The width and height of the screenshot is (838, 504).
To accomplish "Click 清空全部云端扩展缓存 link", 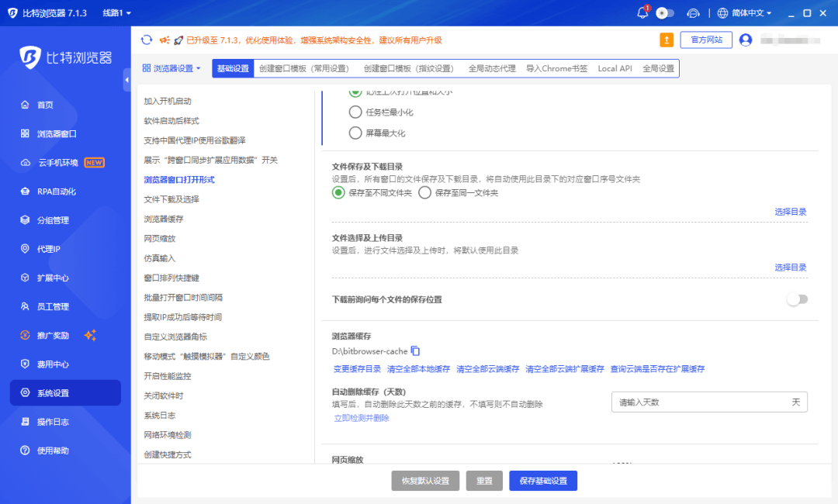I will (x=564, y=369).
